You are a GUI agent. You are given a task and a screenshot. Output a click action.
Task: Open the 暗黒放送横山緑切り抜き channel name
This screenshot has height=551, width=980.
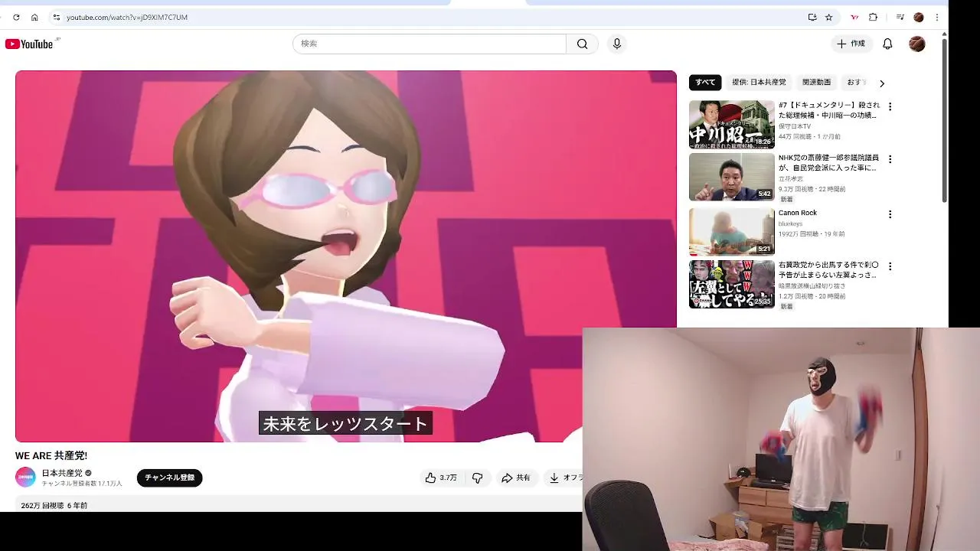[811, 285]
